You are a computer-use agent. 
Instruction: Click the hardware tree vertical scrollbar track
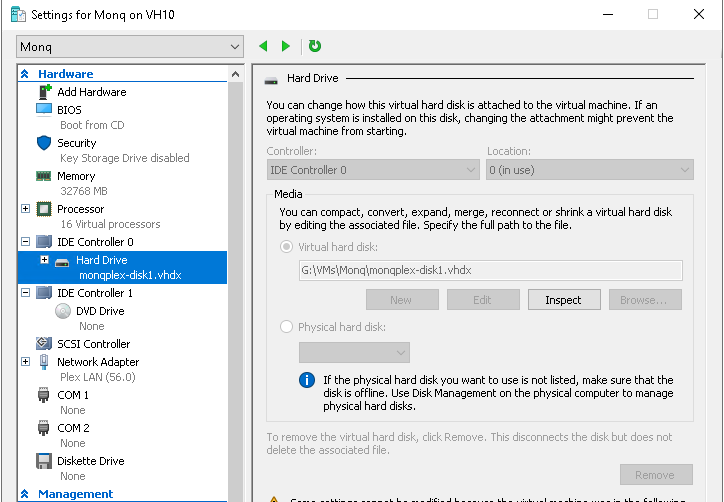click(x=235, y=291)
